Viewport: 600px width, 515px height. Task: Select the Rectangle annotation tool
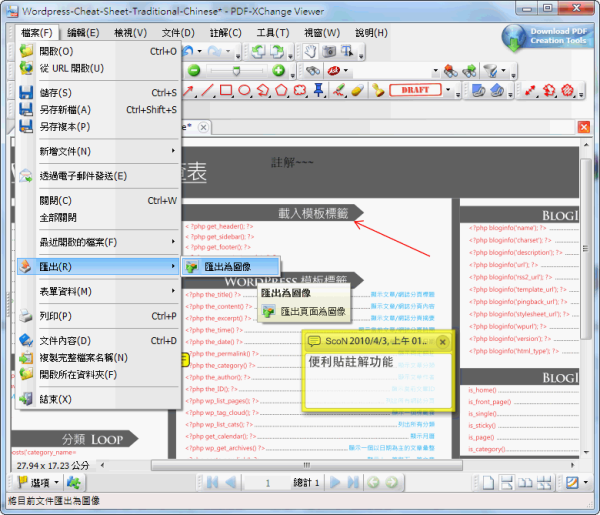pos(226,90)
